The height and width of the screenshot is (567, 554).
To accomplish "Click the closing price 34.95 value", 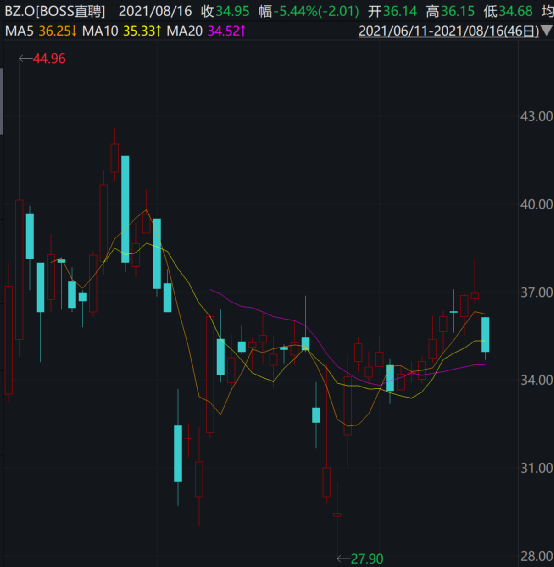I will pyautogui.click(x=233, y=12).
